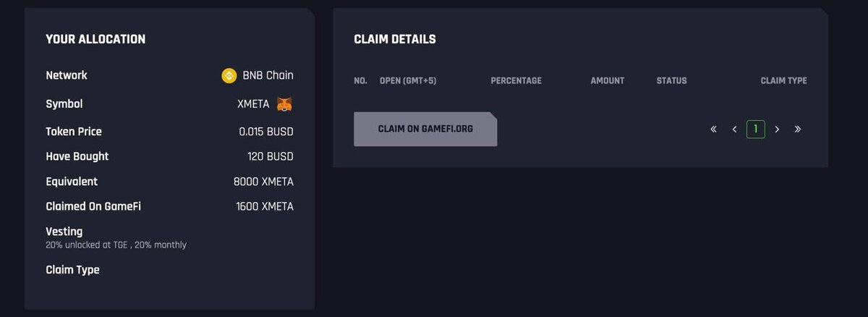Click the AMOUNT column header
The width and height of the screenshot is (868, 317).
pos(608,80)
